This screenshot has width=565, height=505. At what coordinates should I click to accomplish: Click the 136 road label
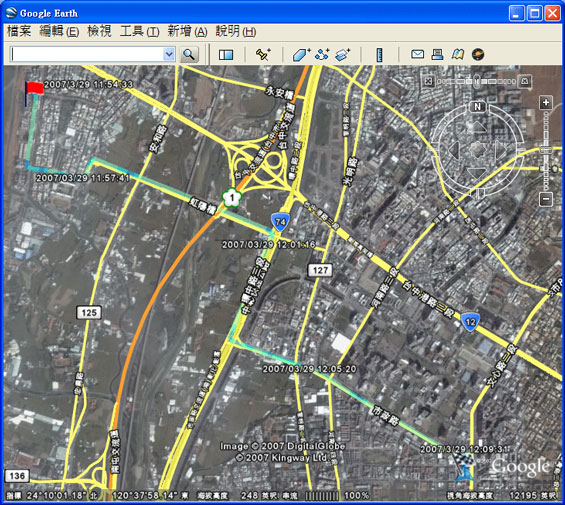tap(17, 476)
